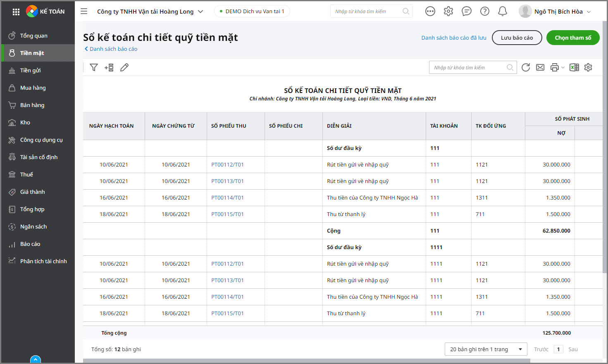Open the notifications bell
Viewport: 608px width, 364px height.
click(503, 12)
